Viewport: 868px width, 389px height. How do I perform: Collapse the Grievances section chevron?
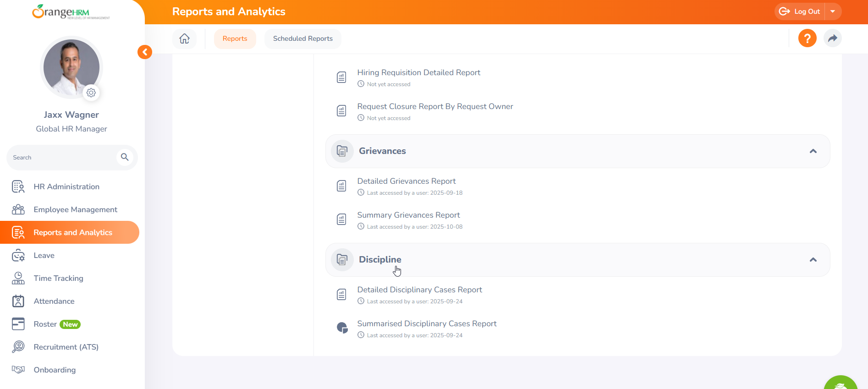click(x=813, y=151)
